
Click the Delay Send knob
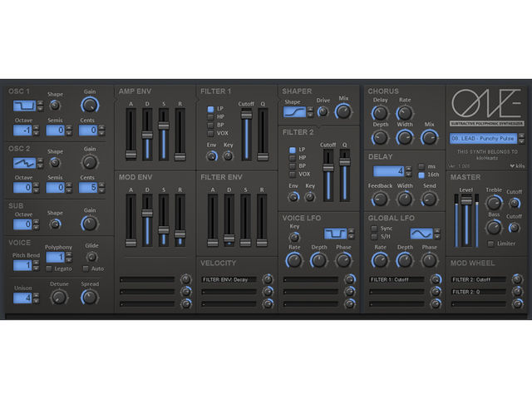tap(429, 199)
